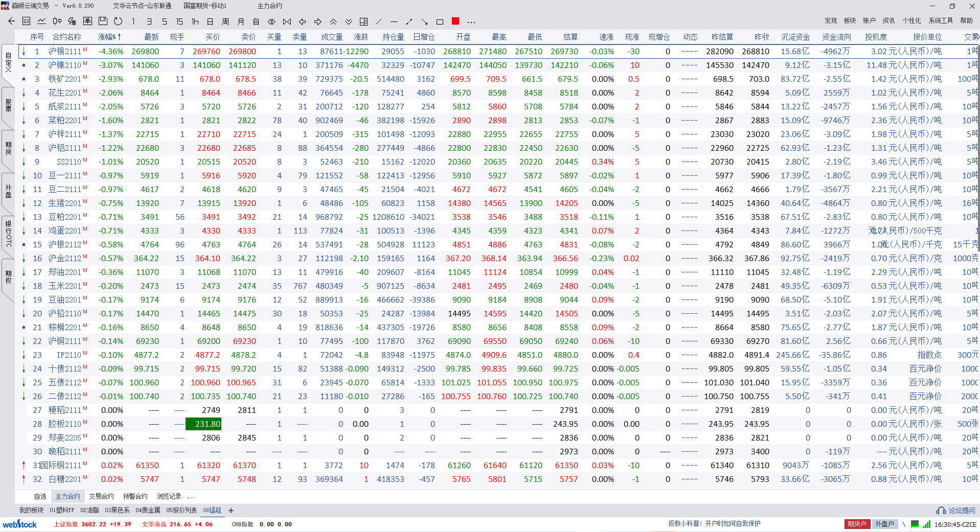Select the 15-minute period button
The height and width of the screenshot is (532, 980).
179,21
